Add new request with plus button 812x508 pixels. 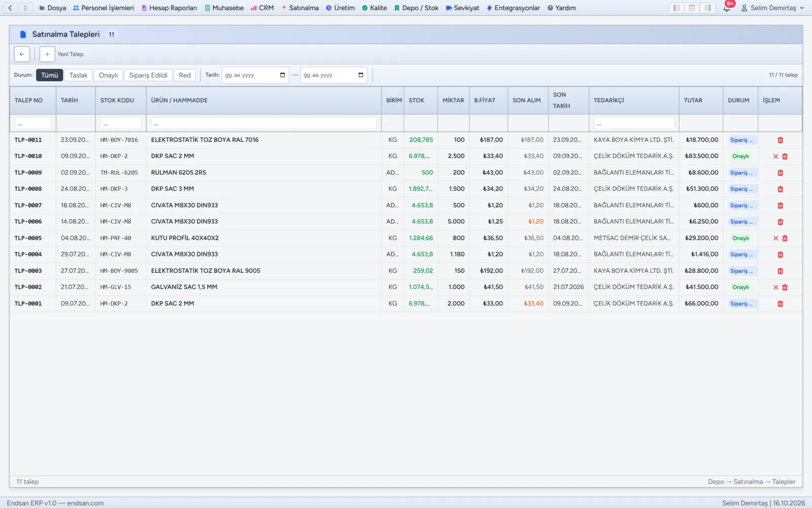47,54
